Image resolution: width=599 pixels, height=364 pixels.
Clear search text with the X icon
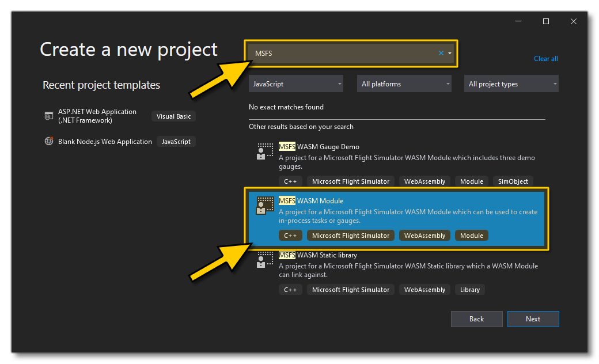[441, 53]
